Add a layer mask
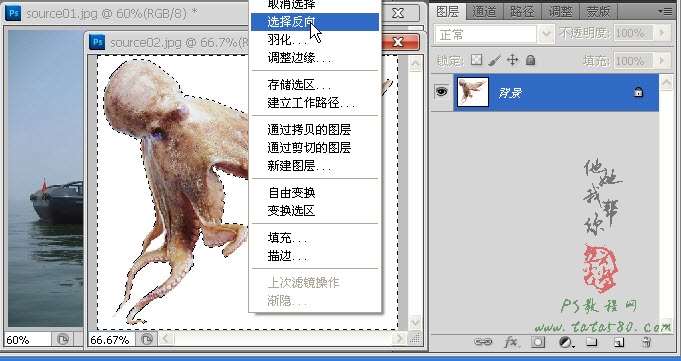This screenshot has height=361, width=681. [538, 342]
